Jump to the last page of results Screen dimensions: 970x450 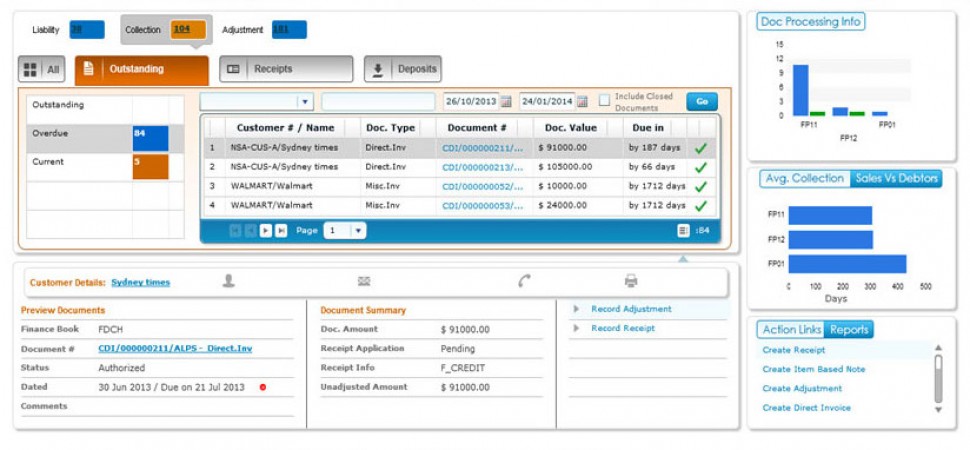[281, 230]
